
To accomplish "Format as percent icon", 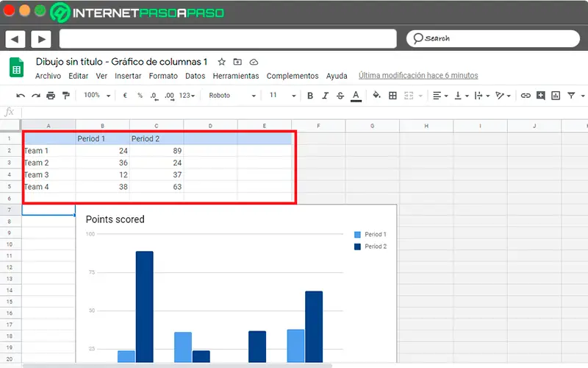I will point(140,96).
